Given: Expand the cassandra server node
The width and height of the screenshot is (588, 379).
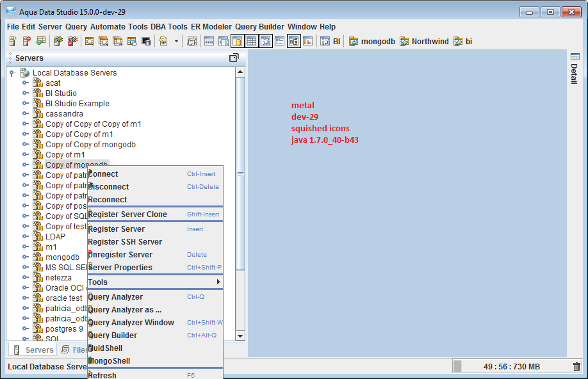Looking at the screenshot, I should (x=25, y=113).
